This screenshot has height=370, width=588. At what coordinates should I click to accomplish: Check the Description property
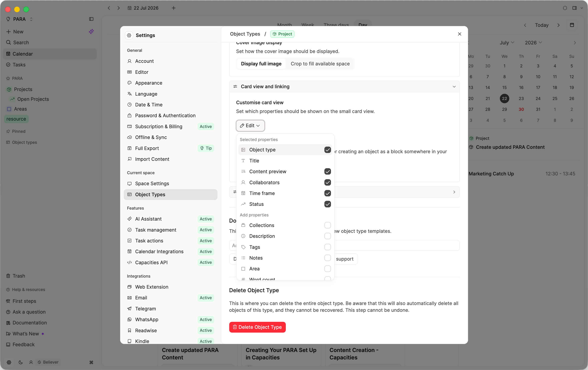point(327,236)
